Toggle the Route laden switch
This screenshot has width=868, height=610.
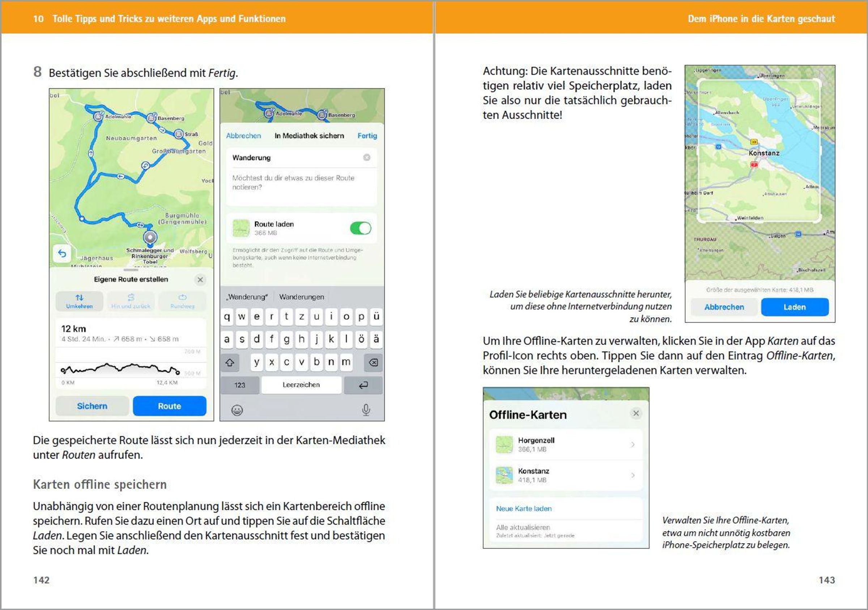click(x=360, y=228)
